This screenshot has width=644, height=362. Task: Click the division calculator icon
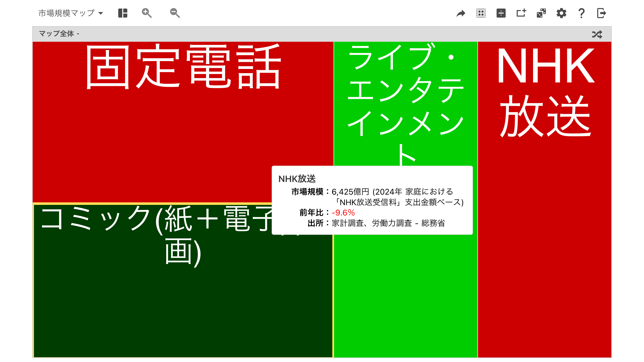tap(501, 13)
